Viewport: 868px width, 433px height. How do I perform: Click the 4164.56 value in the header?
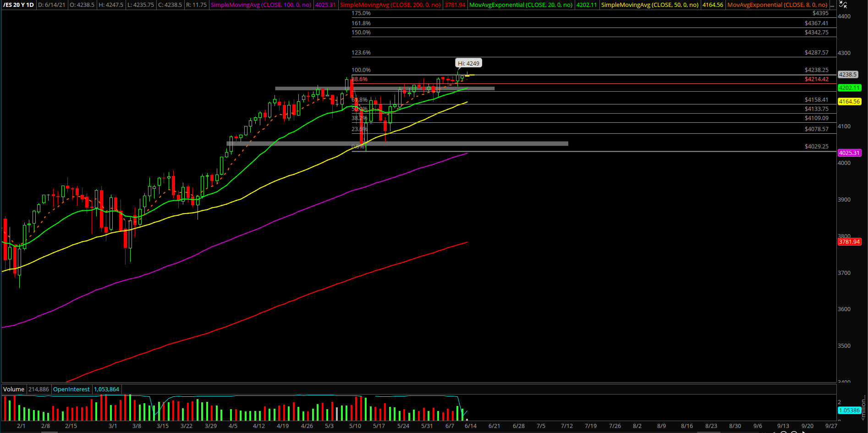[713, 5]
